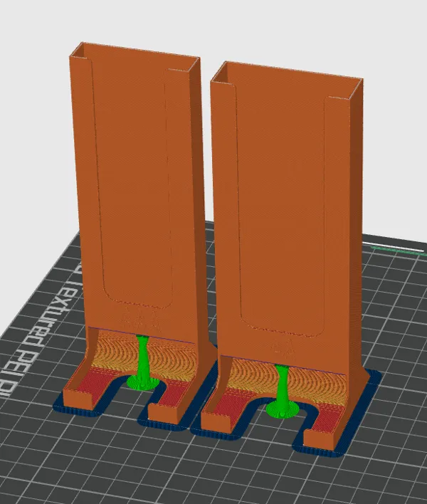427x504 pixels.
Task: Click the green tree support under left model
Action: coord(142,363)
